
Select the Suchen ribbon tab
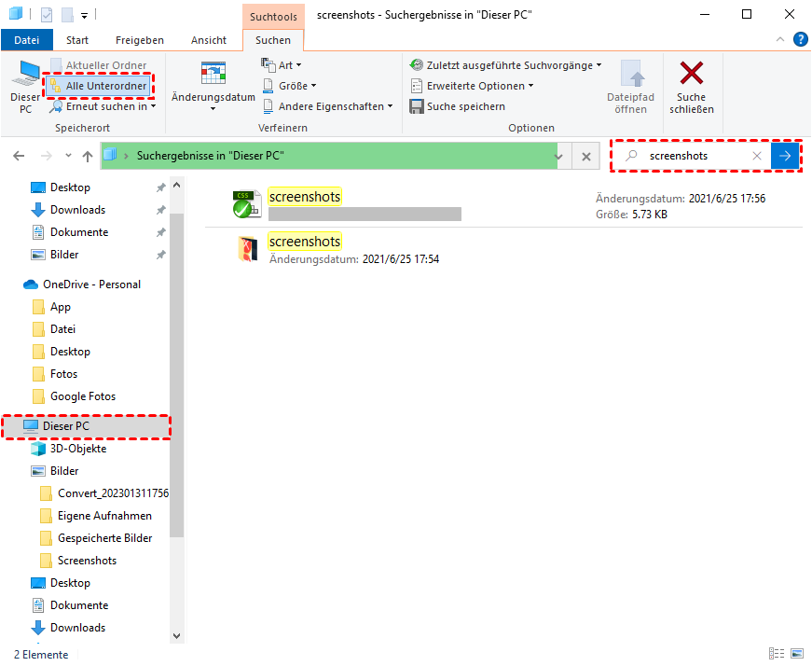(x=273, y=40)
